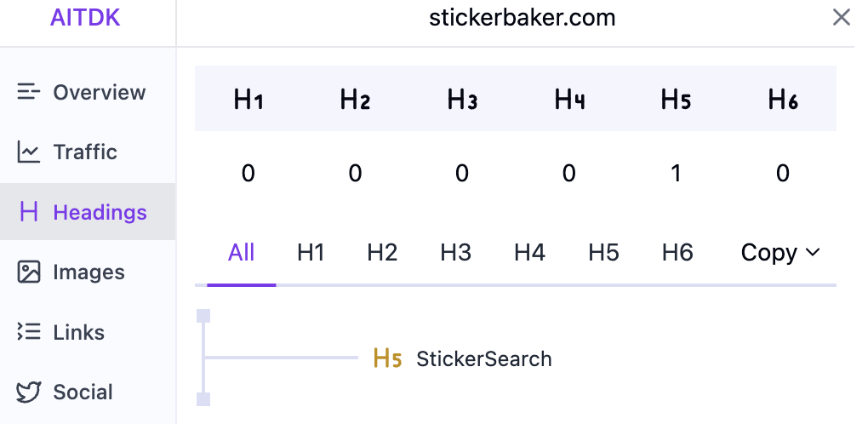Show only H3 headings tab
The width and height of the screenshot is (868, 424).
(x=456, y=253)
